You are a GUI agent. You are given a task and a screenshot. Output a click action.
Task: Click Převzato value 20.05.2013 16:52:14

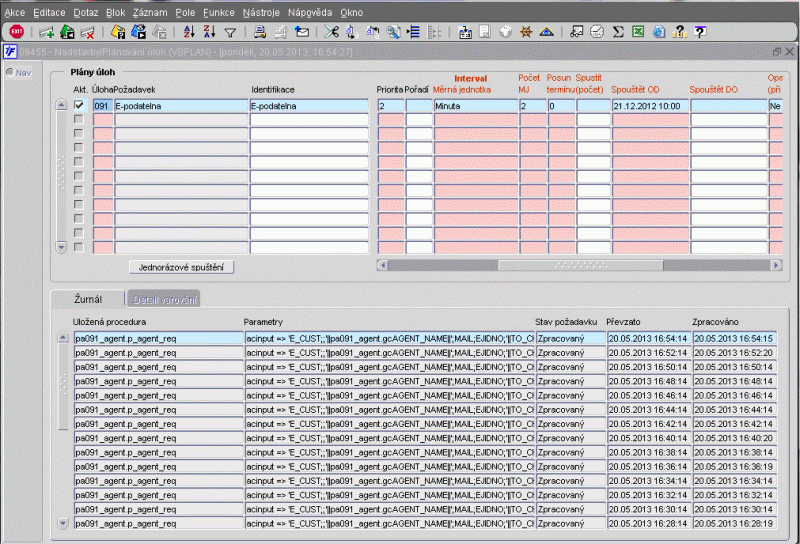point(648,353)
